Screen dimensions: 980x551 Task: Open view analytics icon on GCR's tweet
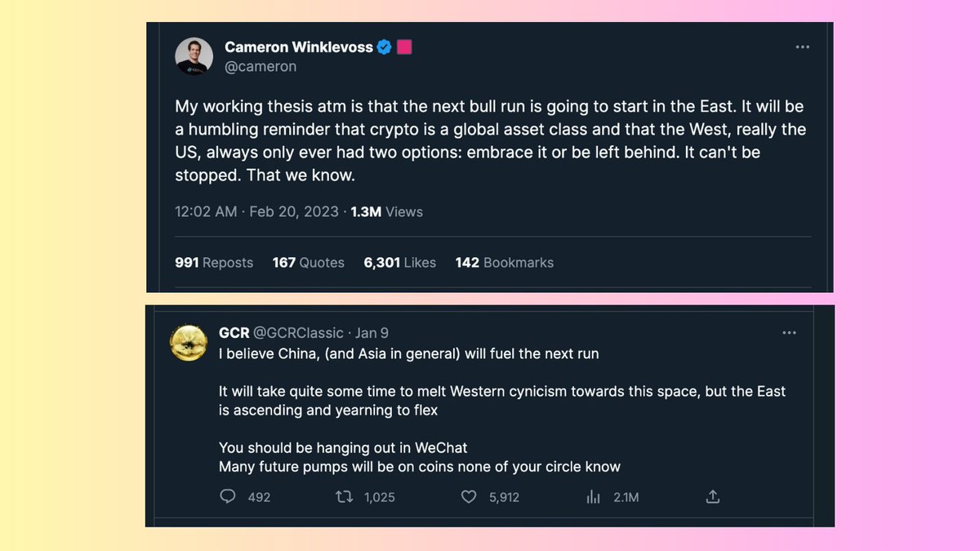[x=594, y=496]
